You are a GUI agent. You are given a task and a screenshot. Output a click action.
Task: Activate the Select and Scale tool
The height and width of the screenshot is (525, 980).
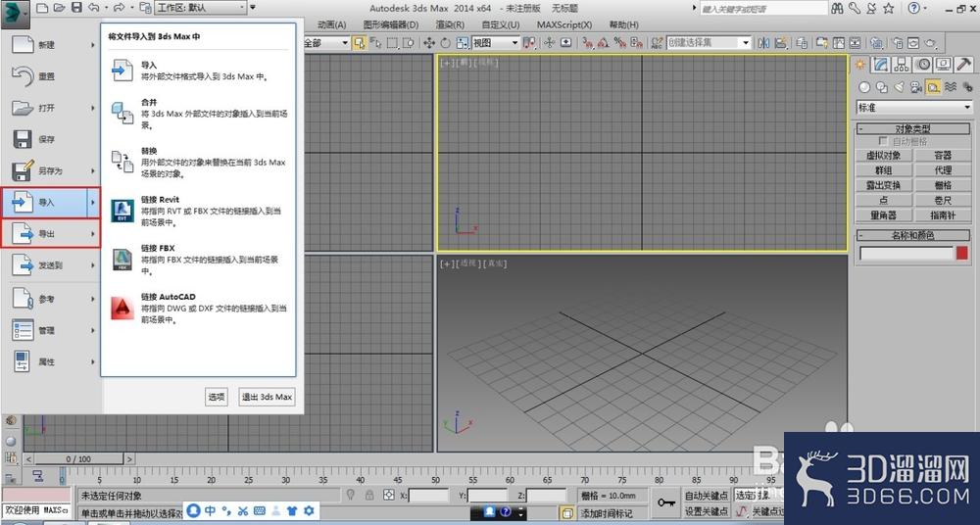click(x=462, y=42)
